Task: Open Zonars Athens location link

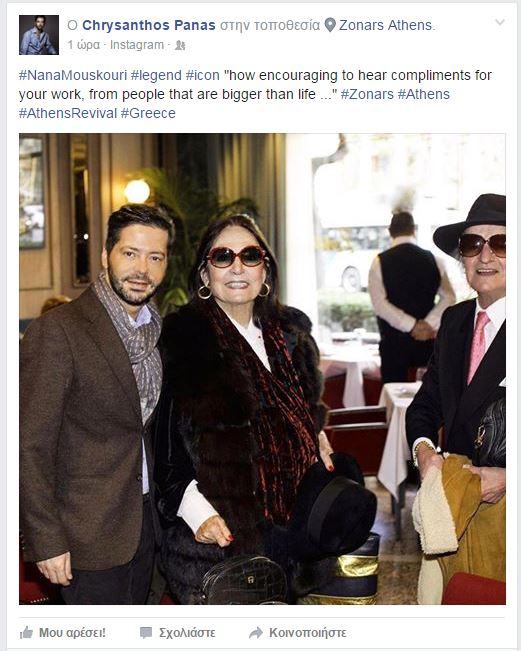Action: [x=386, y=25]
